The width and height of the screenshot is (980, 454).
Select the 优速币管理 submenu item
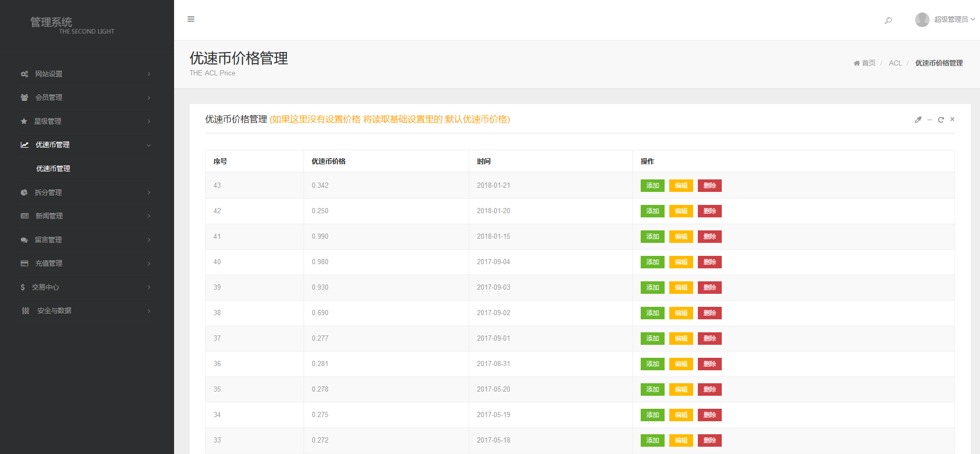coord(53,168)
